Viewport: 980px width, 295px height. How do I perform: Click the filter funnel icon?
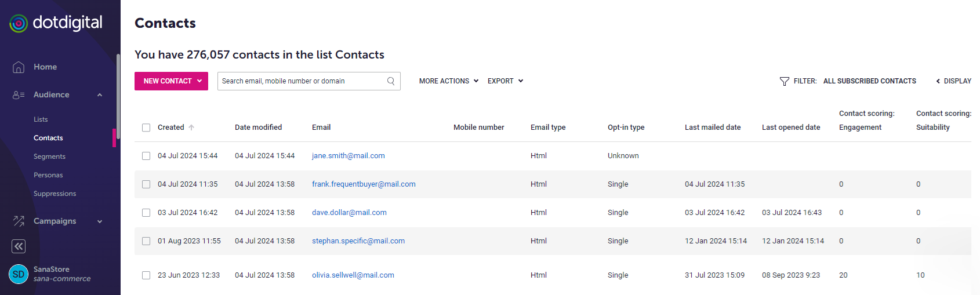coord(785,81)
